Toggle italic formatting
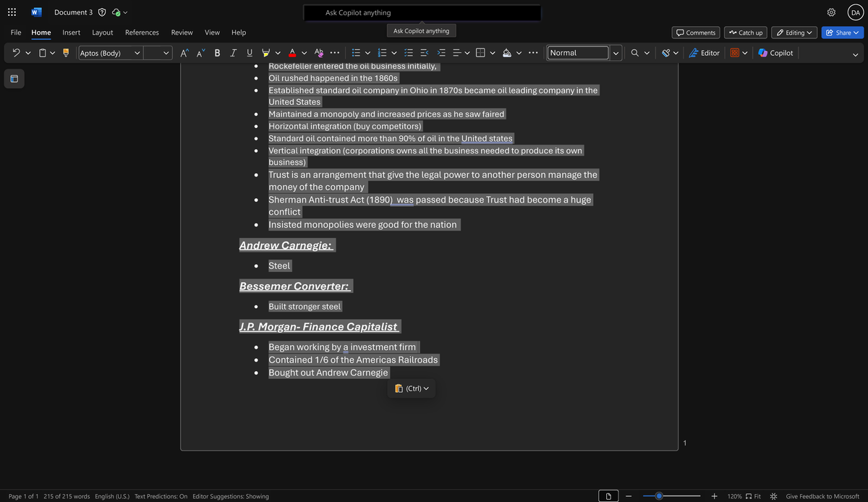The image size is (868, 502). pos(233,53)
